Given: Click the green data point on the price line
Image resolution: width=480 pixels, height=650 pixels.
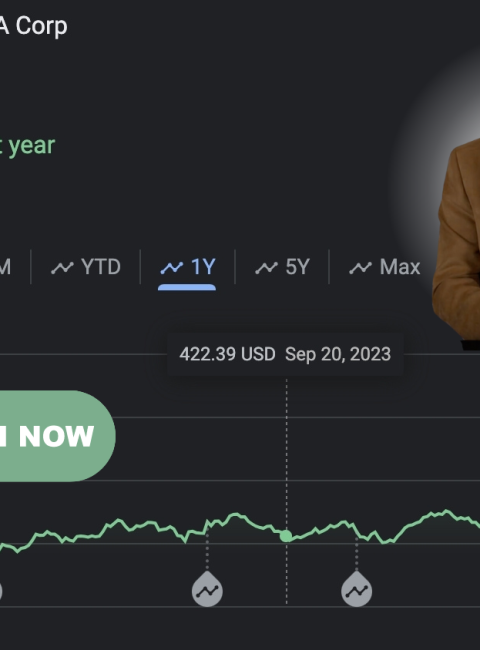Looking at the screenshot, I should 286,536.
